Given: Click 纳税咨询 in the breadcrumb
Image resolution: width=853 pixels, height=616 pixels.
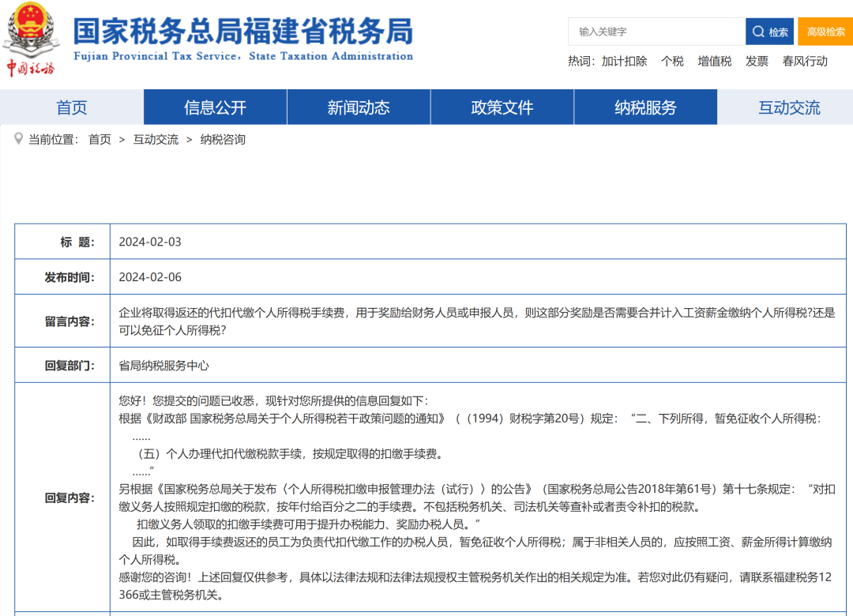Looking at the screenshot, I should click(x=223, y=140).
